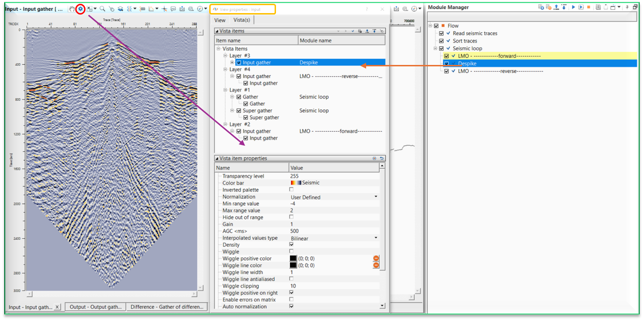
Task: Activate the magnifier zoom tool
Action: click(x=102, y=9)
